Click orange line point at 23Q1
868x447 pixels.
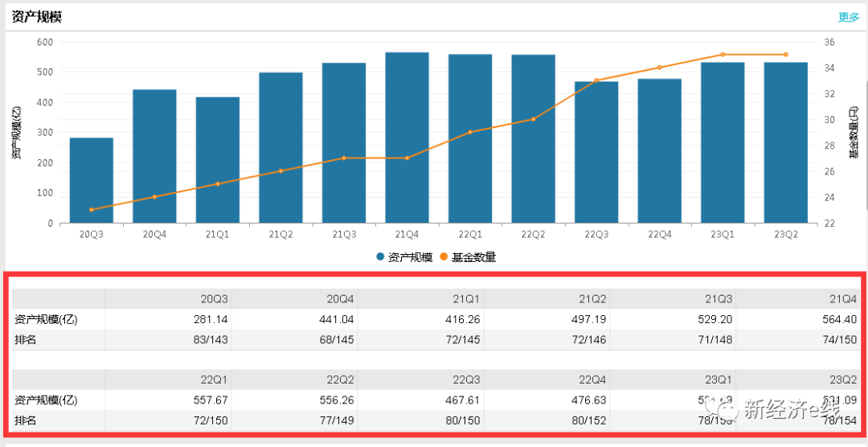723,55
